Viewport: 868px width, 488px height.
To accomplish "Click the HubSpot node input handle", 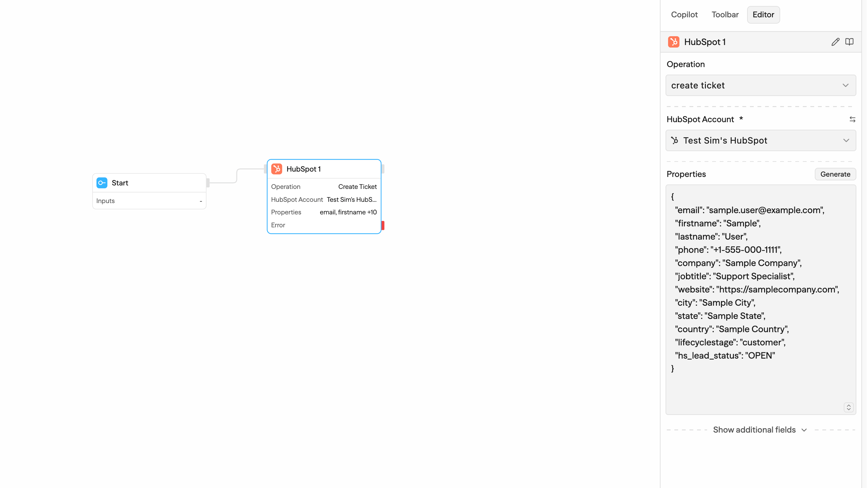I will pyautogui.click(x=265, y=169).
